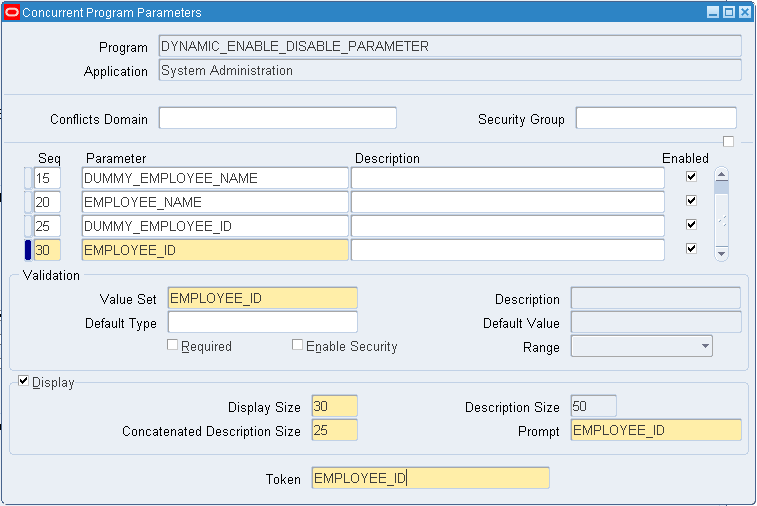This screenshot has height=506, width=757.
Task: Click the Seq column header
Action: coord(49,158)
